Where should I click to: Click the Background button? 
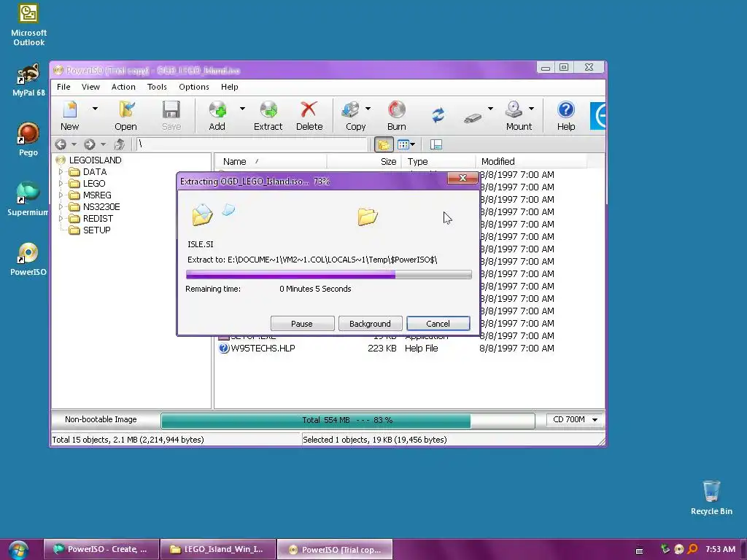(370, 324)
